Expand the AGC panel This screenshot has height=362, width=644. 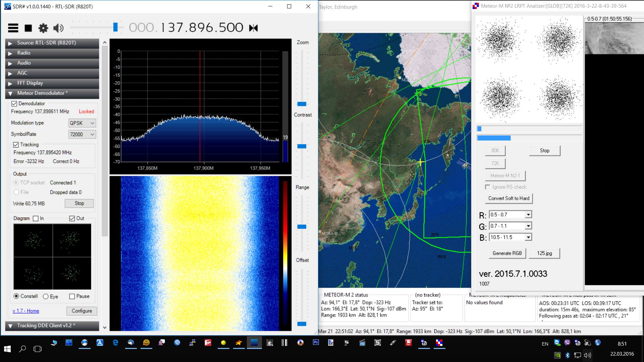pos(52,73)
